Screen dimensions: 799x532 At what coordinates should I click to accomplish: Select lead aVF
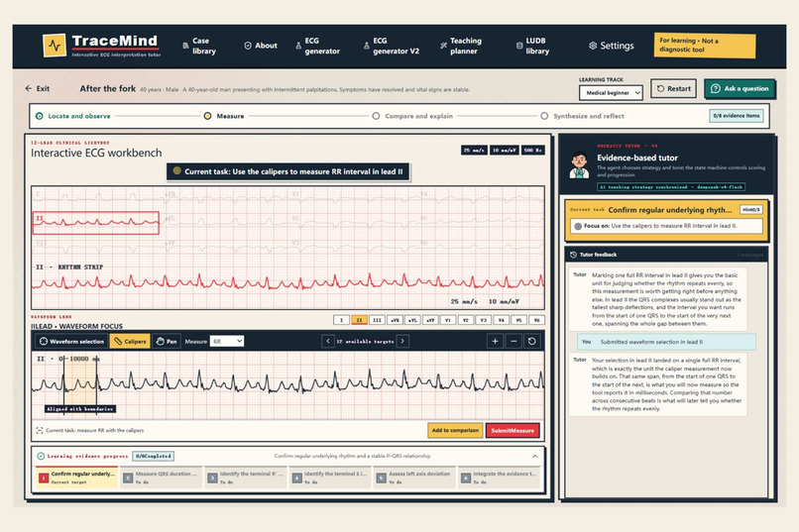click(x=430, y=320)
